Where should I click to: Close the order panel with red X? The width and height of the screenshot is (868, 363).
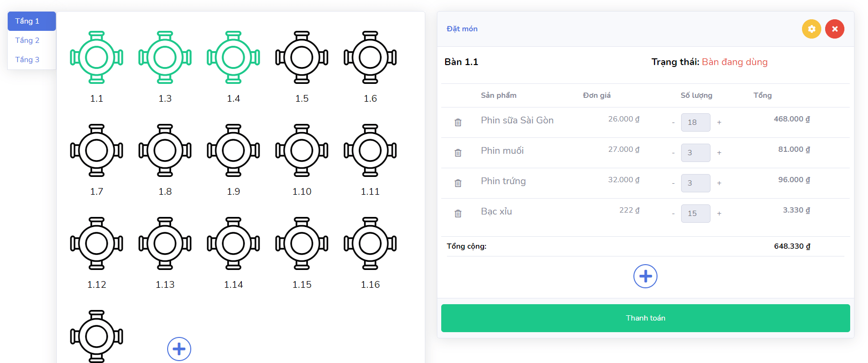[x=835, y=29]
